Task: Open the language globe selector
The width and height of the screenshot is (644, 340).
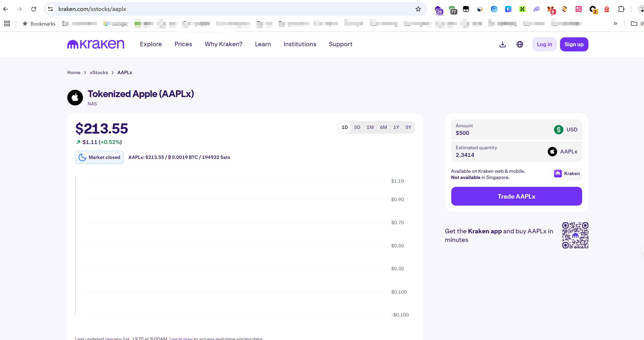Action: pyautogui.click(x=520, y=44)
